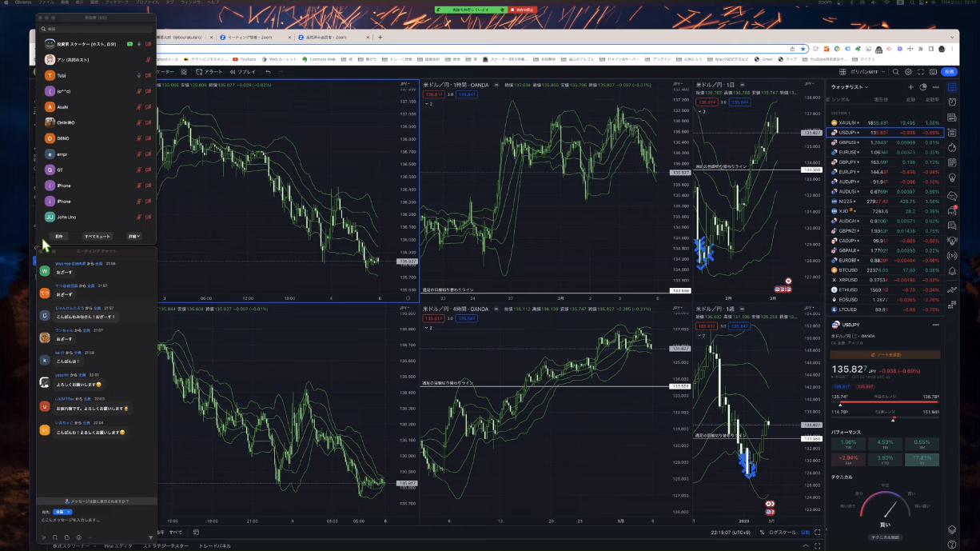Toggle auto scale (自動) at chart bottom

click(x=806, y=532)
